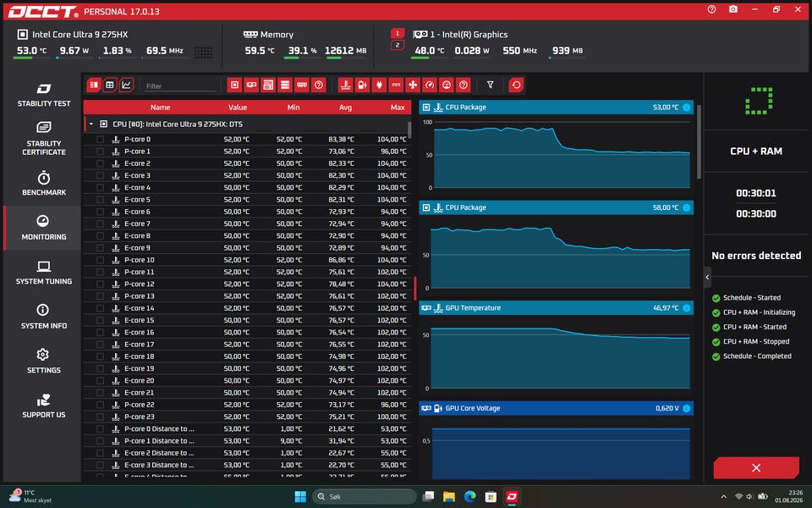Go to the Benchmark section
Screen dimensions: 812x508
tap(43, 184)
